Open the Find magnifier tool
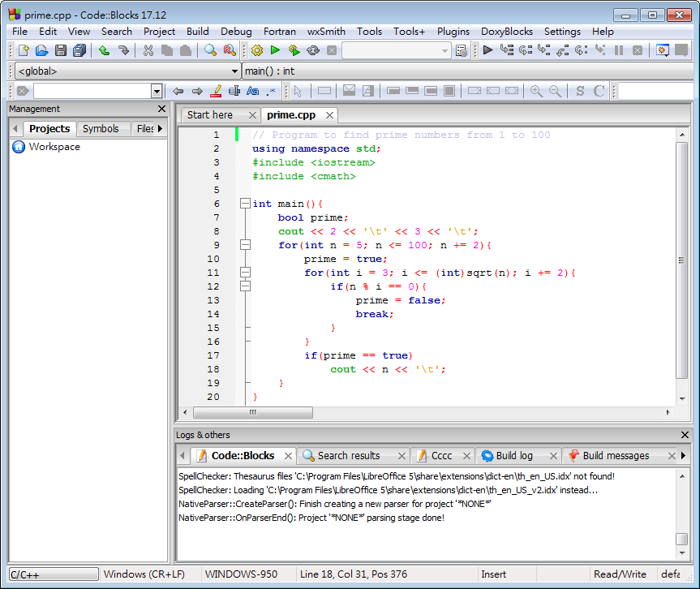This screenshot has width=700, height=589. (x=210, y=50)
